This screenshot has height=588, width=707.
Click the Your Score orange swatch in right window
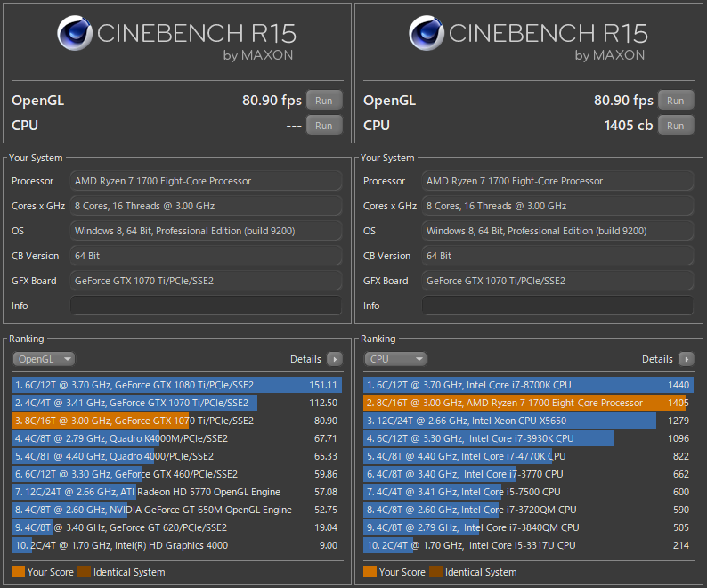[370, 572]
